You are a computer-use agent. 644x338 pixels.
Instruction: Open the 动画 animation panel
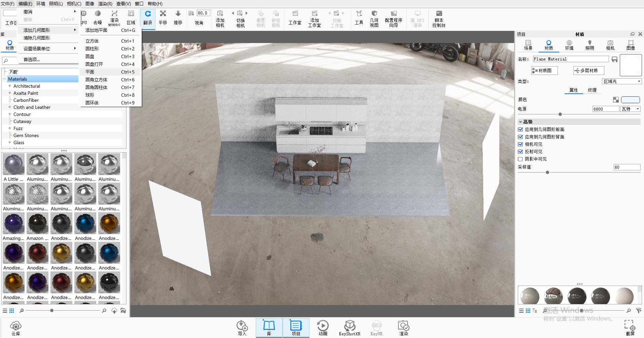(323, 327)
